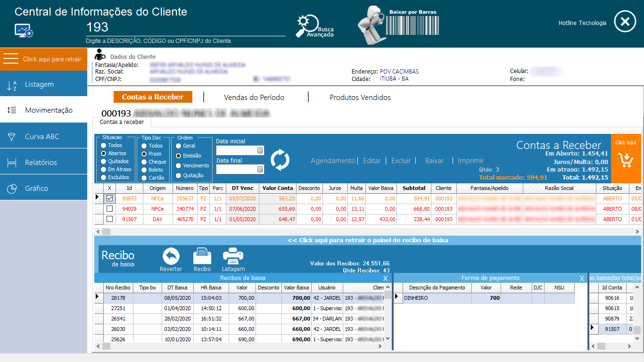Click Excluir action
Image resolution: width=644 pixels, height=362 pixels.
(401, 161)
